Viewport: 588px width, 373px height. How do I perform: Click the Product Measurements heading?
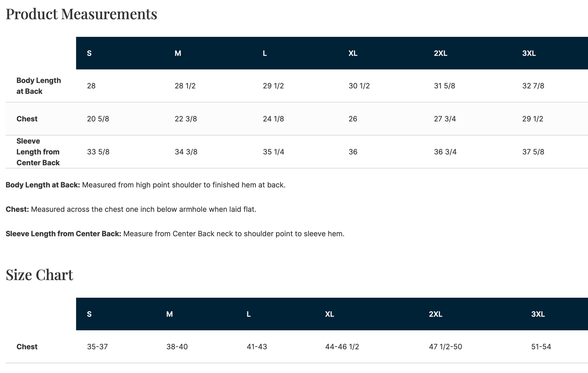pyautogui.click(x=81, y=14)
